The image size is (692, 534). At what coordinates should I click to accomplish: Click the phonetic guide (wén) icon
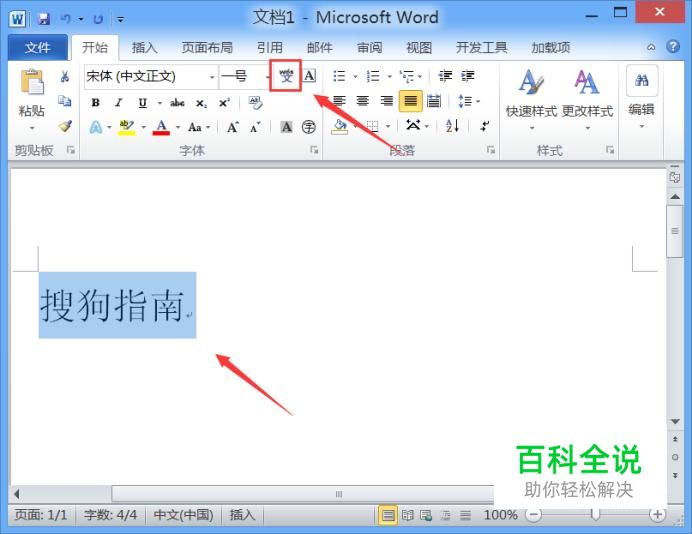[286, 76]
